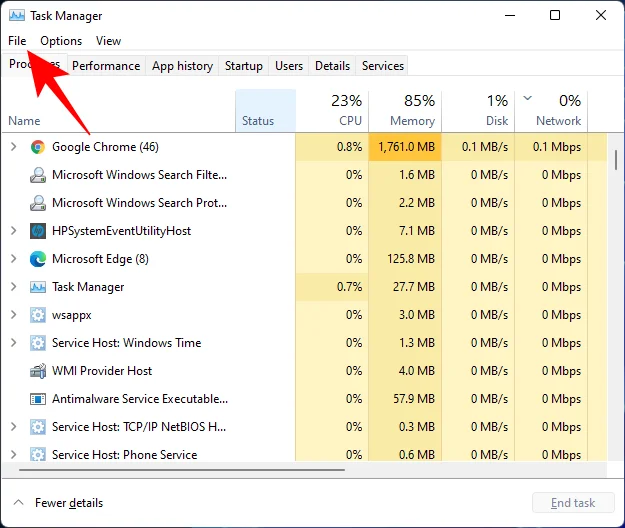625x528 pixels.
Task: Switch to the Users tab
Action: click(289, 66)
